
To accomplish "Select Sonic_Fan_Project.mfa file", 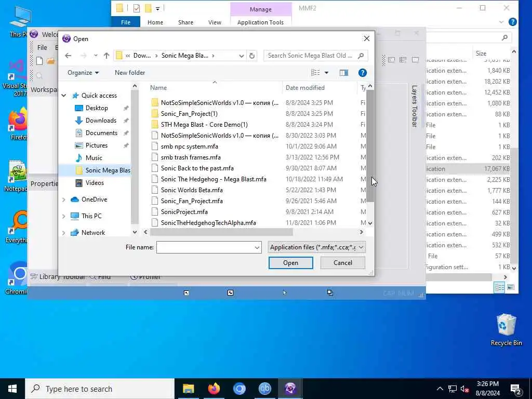I will 192,201.
